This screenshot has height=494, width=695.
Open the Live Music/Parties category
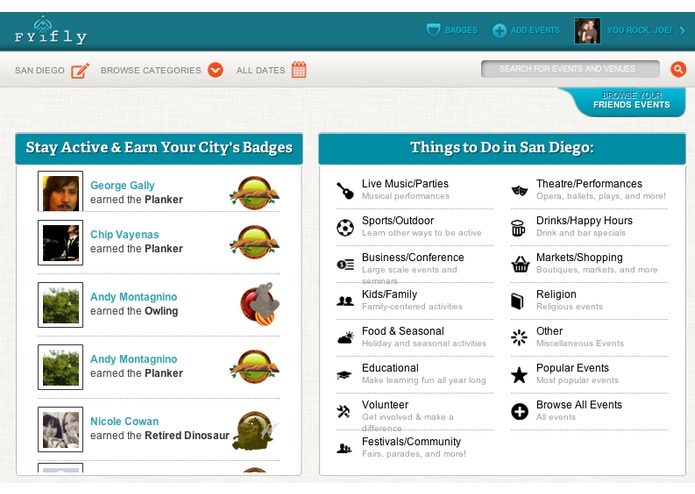tap(405, 184)
